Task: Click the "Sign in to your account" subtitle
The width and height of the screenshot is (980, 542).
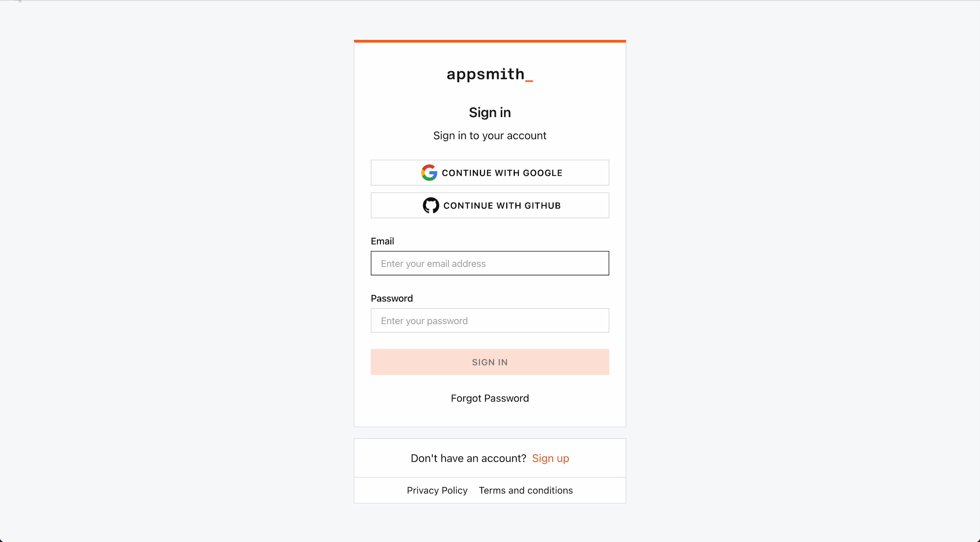Action: 490,136
